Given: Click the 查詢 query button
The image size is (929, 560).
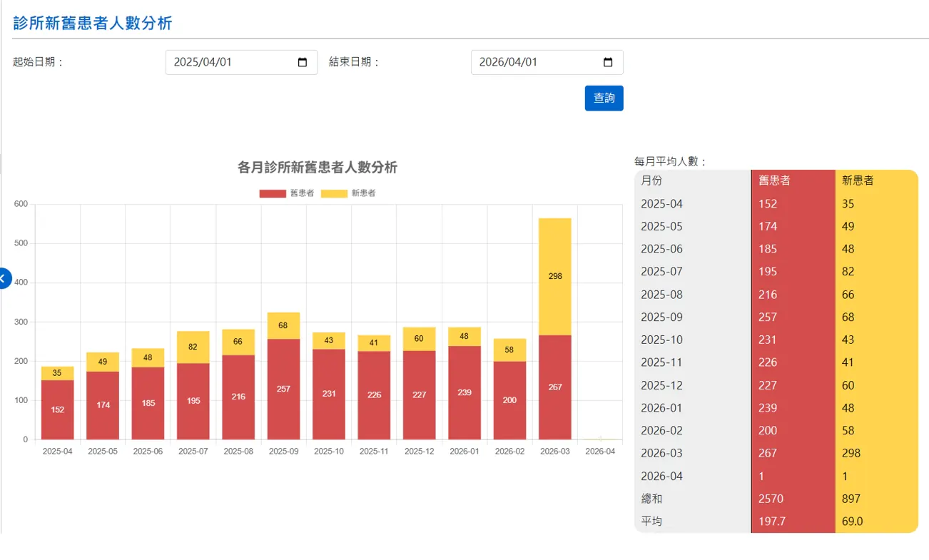Looking at the screenshot, I should (604, 98).
